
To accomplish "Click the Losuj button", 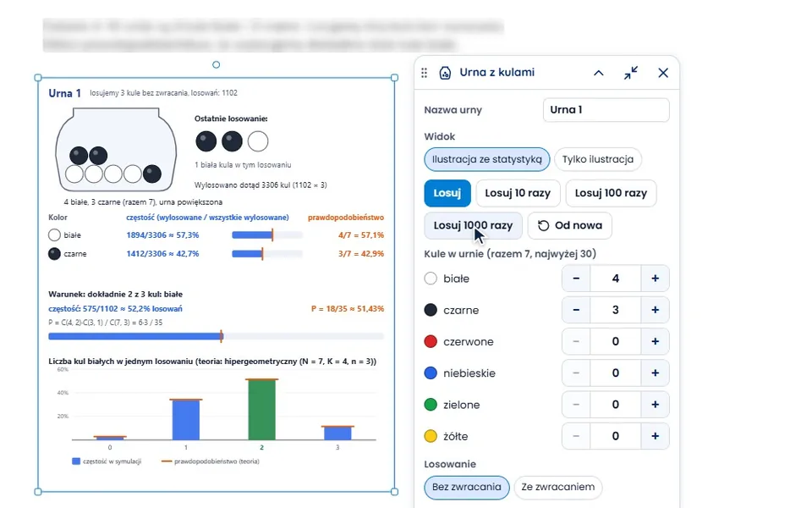I will (x=447, y=193).
